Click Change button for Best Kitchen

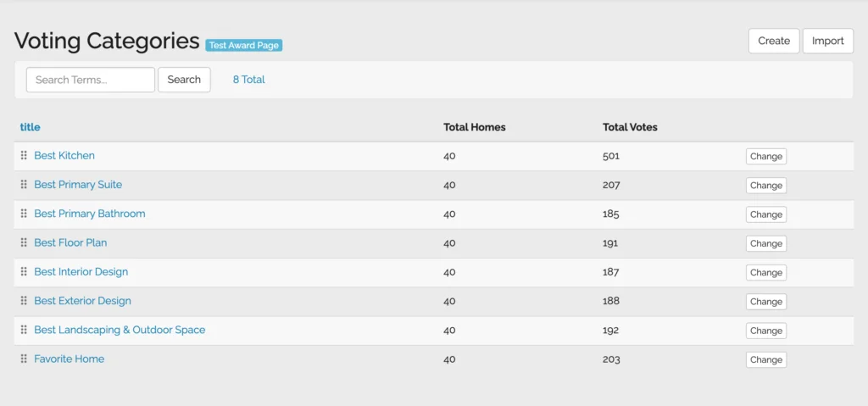pos(766,157)
